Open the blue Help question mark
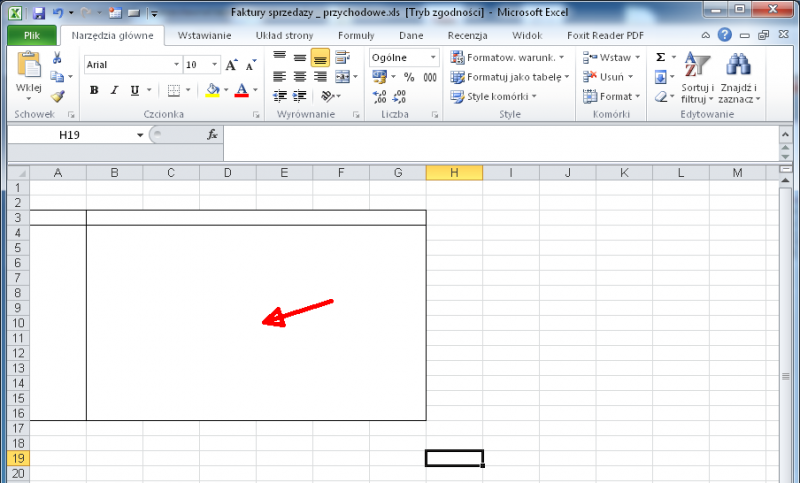Image resolution: width=800 pixels, height=483 pixels. point(725,35)
